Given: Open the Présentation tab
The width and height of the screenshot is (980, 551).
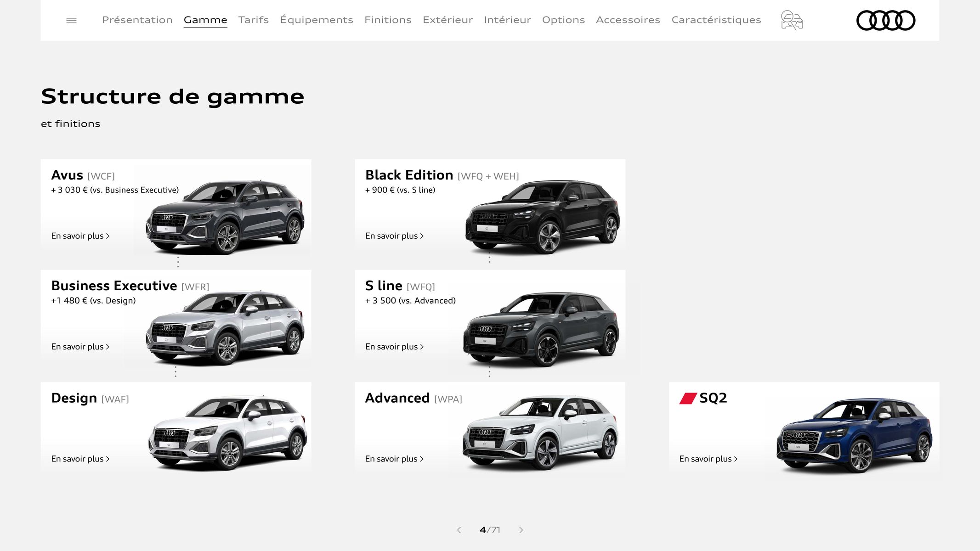Looking at the screenshot, I should [x=137, y=20].
